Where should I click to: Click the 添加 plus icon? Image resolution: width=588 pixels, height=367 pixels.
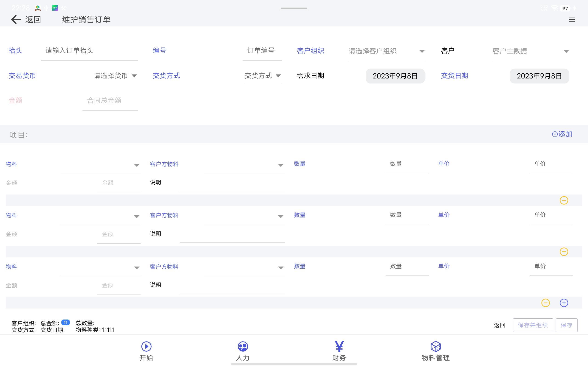pyautogui.click(x=555, y=134)
